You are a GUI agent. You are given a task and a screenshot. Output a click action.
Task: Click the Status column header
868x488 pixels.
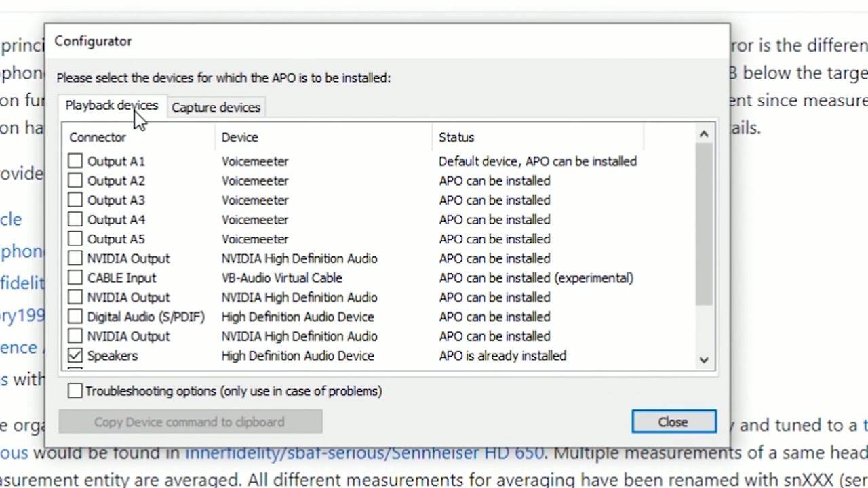(x=456, y=137)
